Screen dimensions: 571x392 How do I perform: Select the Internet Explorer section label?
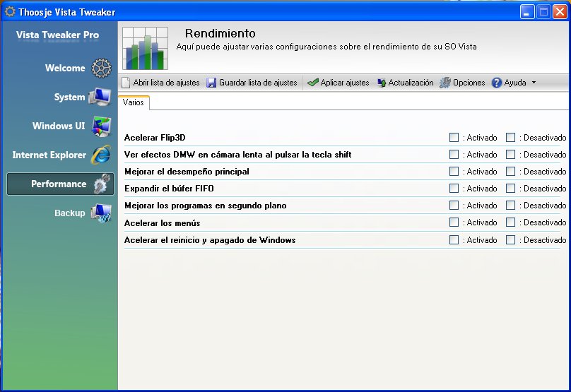pyautogui.click(x=49, y=155)
